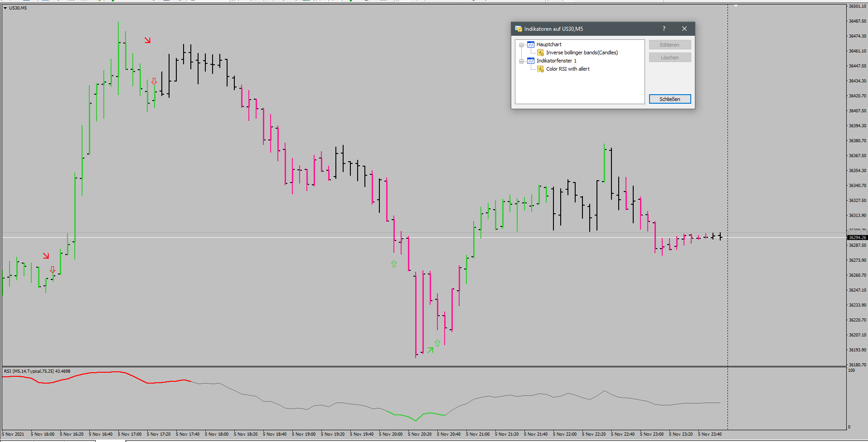Close dialog with Schließen button
This screenshot has width=868, height=442.
669,99
